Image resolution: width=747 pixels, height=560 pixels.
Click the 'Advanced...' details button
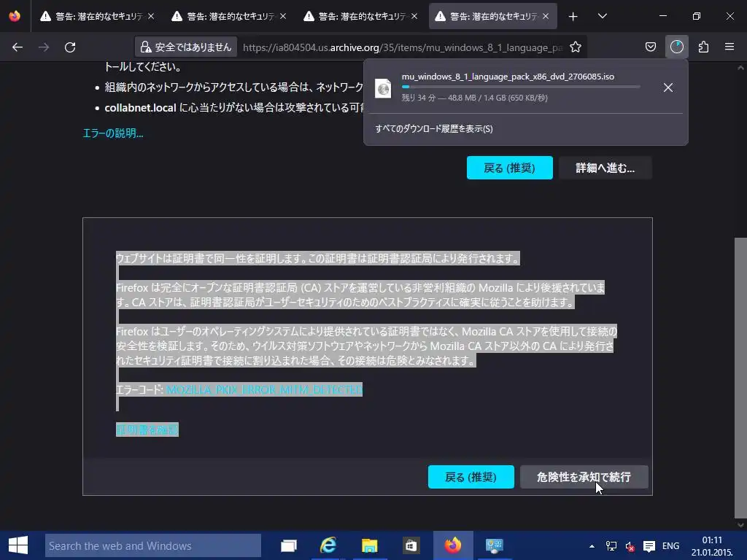605,168
